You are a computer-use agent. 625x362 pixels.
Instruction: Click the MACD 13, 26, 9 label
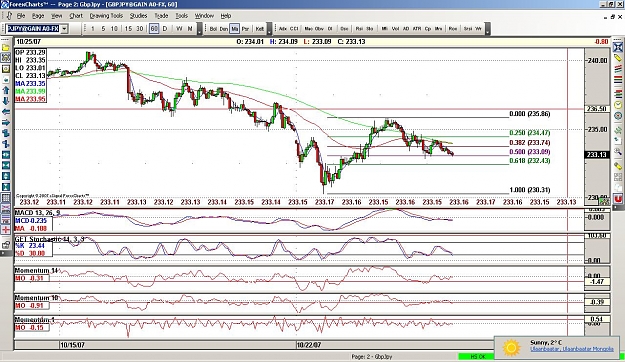pyautogui.click(x=37, y=213)
